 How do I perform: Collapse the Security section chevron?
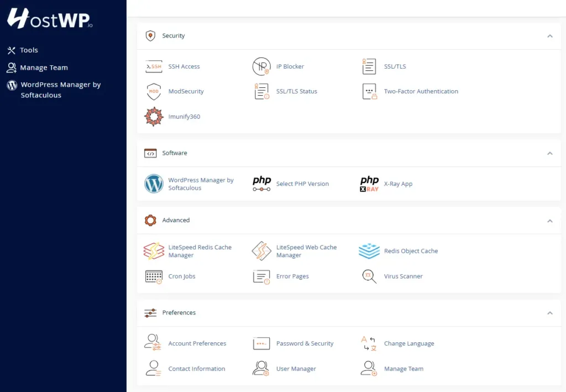[550, 36]
